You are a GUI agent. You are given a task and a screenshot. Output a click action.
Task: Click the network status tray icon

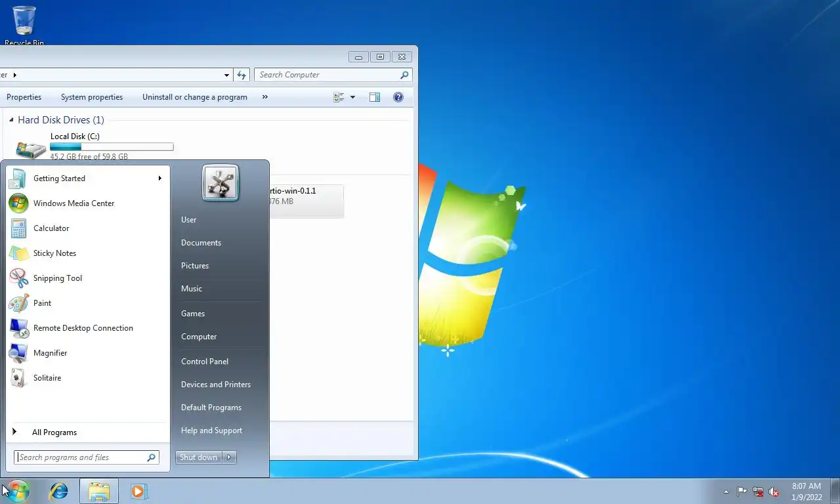758,492
